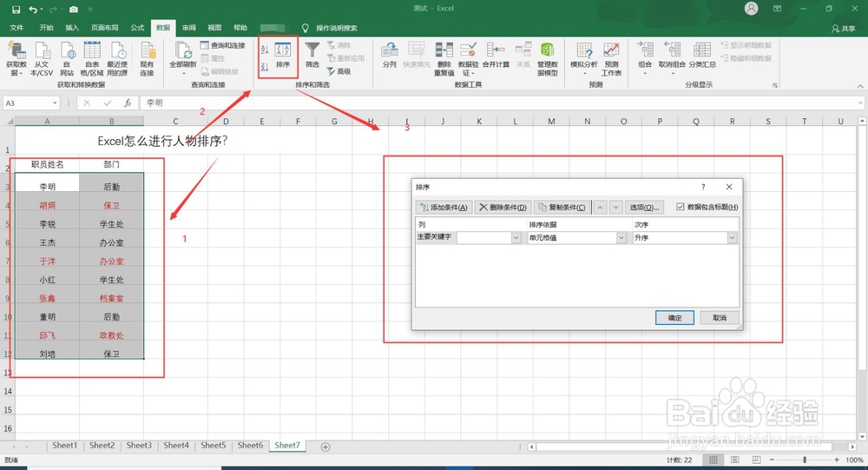Click the zoom out minus button
This screenshot has height=470, width=868.
[x=773, y=460]
